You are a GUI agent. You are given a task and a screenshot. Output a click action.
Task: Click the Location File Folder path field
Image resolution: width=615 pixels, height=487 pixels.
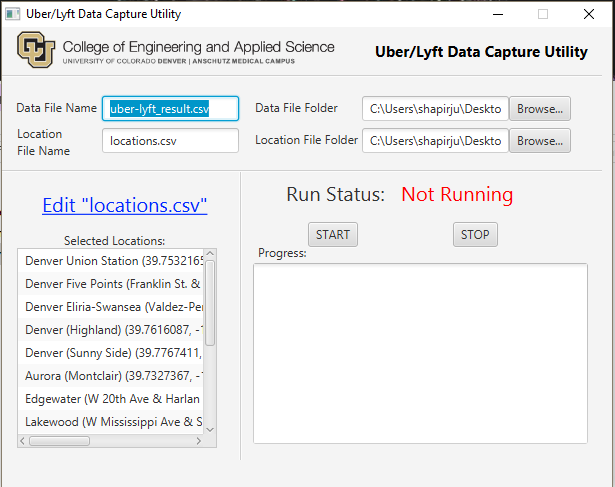tap(435, 141)
